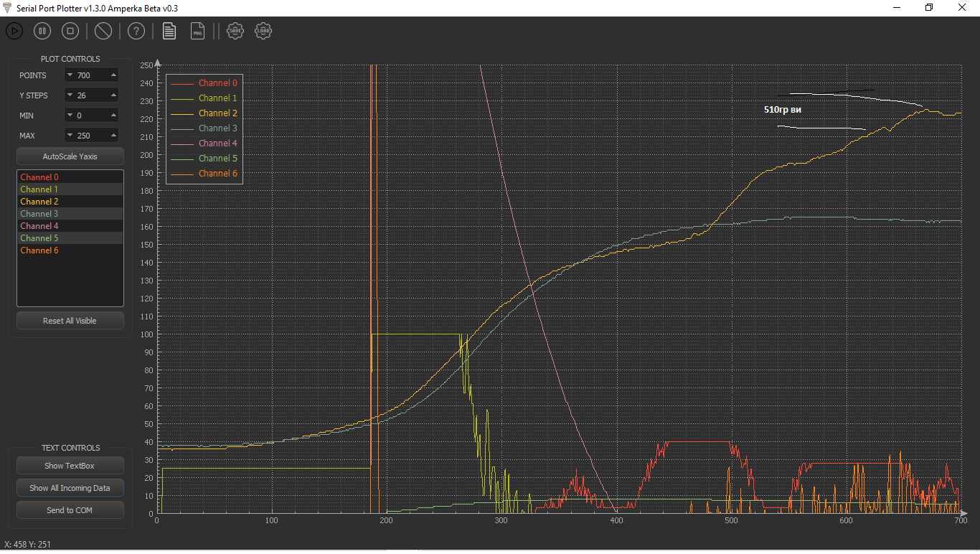This screenshot has width=980, height=554.
Task: Click the TEXT CONTROLS group title
Action: click(70, 448)
